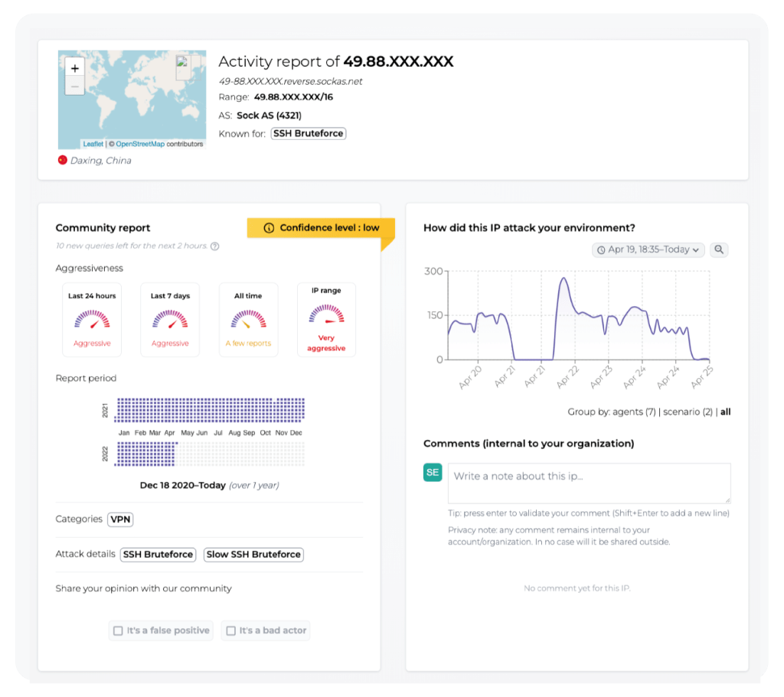
Task: Click the help icon beside queries left
Action: [x=215, y=246]
